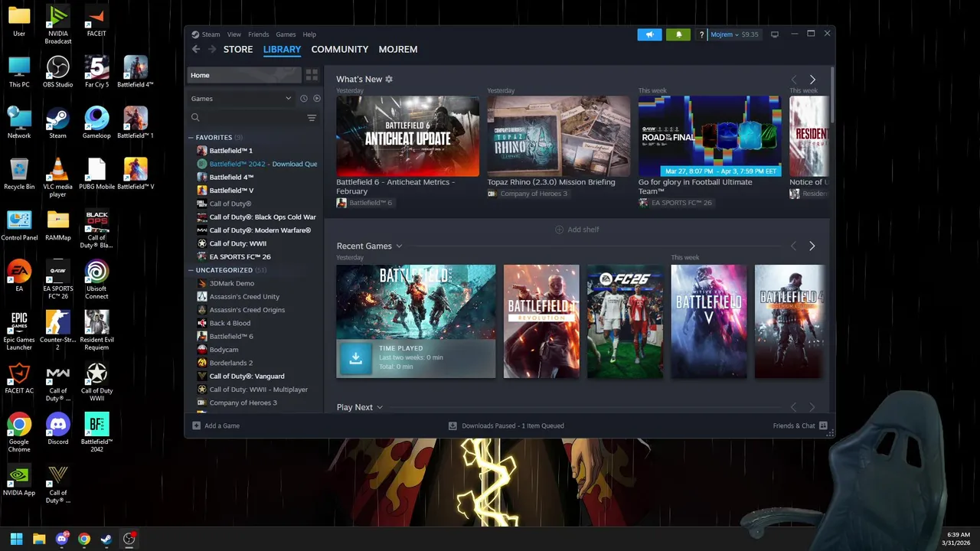Go to the STORE tab
This screenshot has width=980, height=551.
[x=238, y=49]
